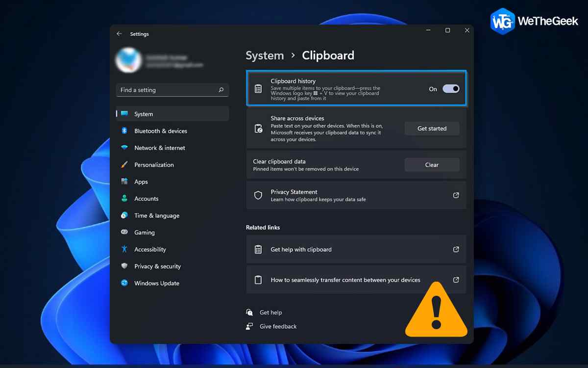Click the Bluetooth icon in sidebar
The height and width of the screenshot is (368, 588).
(x=124, y=131)
